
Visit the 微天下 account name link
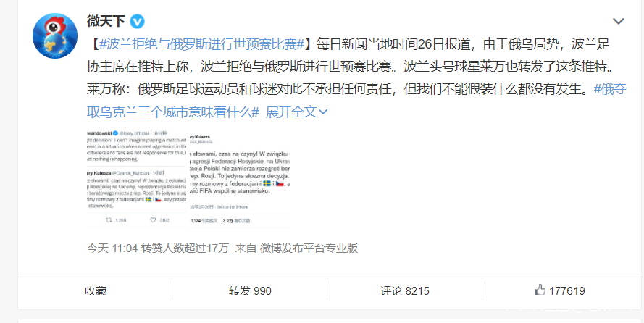106,21
